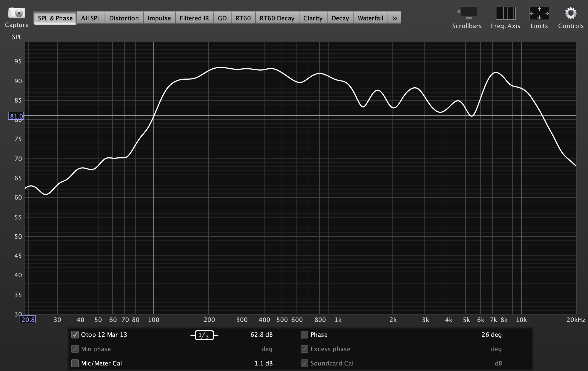Image resolution: width=588 pixels, height=371 pixels.
Task: Click the GD tab
Action: [x=222, y=18]
